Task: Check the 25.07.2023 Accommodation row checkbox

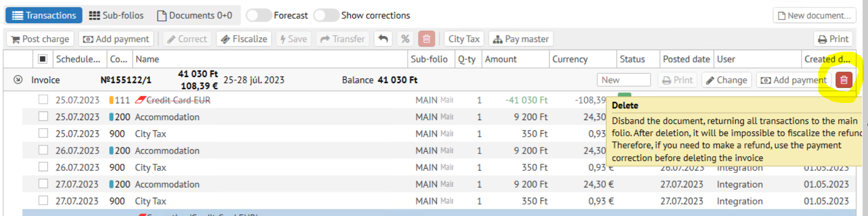Action: click(43, 116)
